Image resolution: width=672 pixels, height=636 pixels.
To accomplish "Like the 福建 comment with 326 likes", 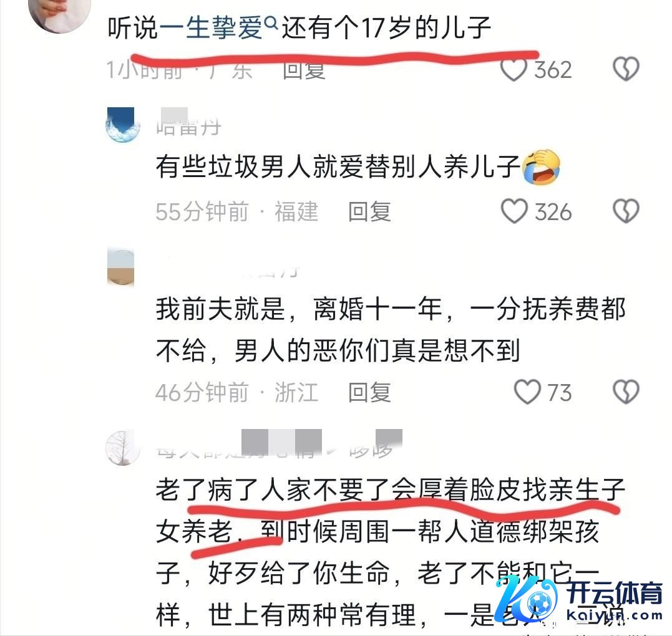I will click(514, 211).
